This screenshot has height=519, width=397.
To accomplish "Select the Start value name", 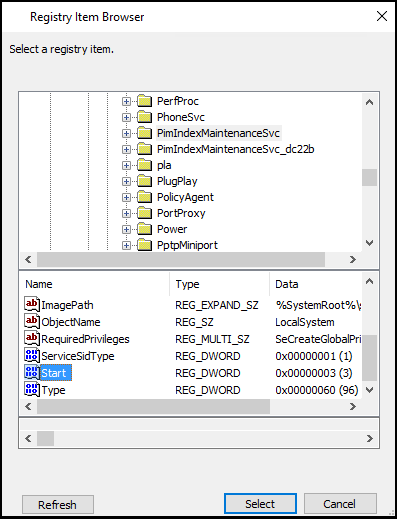I will [x=56, y=373].
